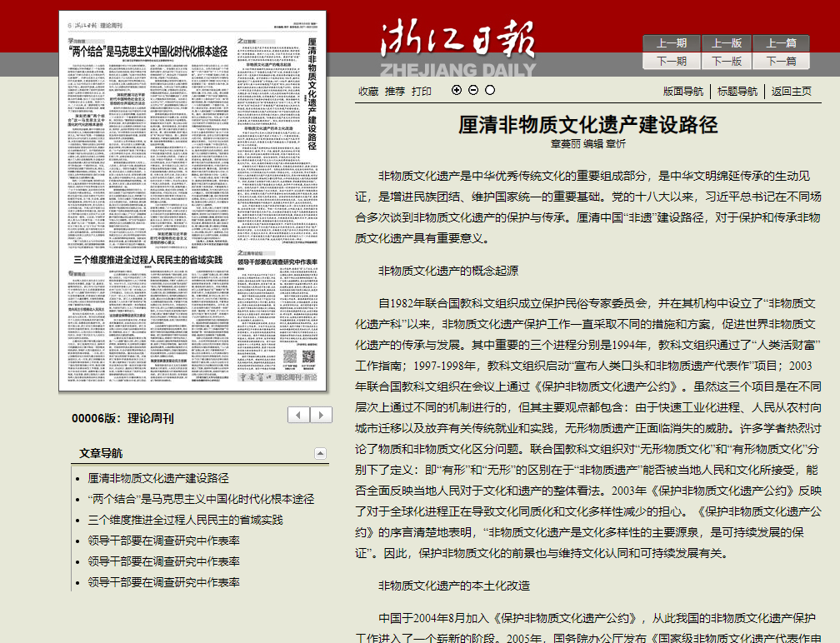Click 下一期 next issue button
Viewport: 840px width, 643px height.
672,61
